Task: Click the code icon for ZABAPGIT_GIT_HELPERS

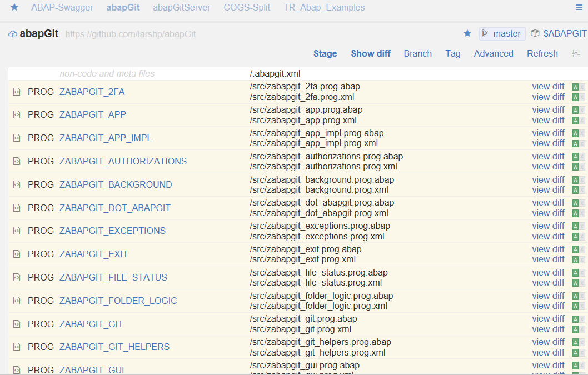Action: coord(17,347)
